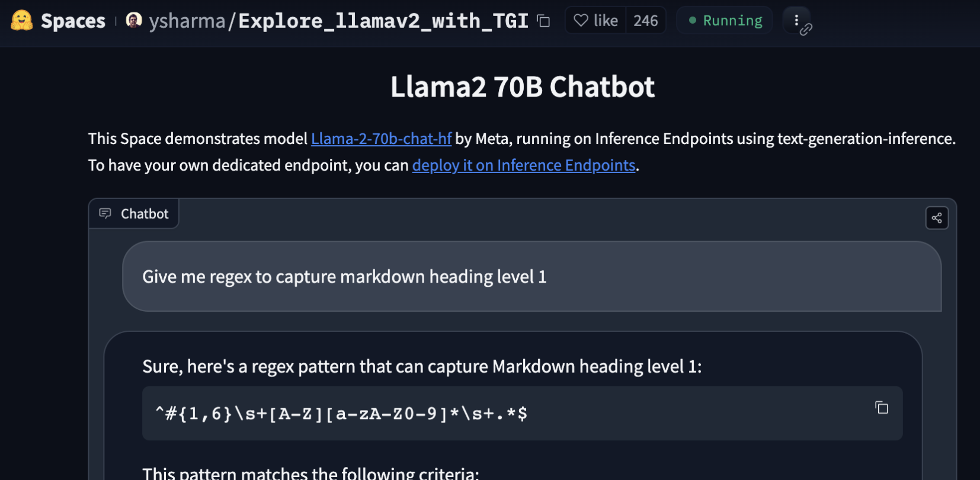Open the Llama-2-70b-chat-hf model link
Viewport: 980px width, 480px height.
(x=381, y=139)
